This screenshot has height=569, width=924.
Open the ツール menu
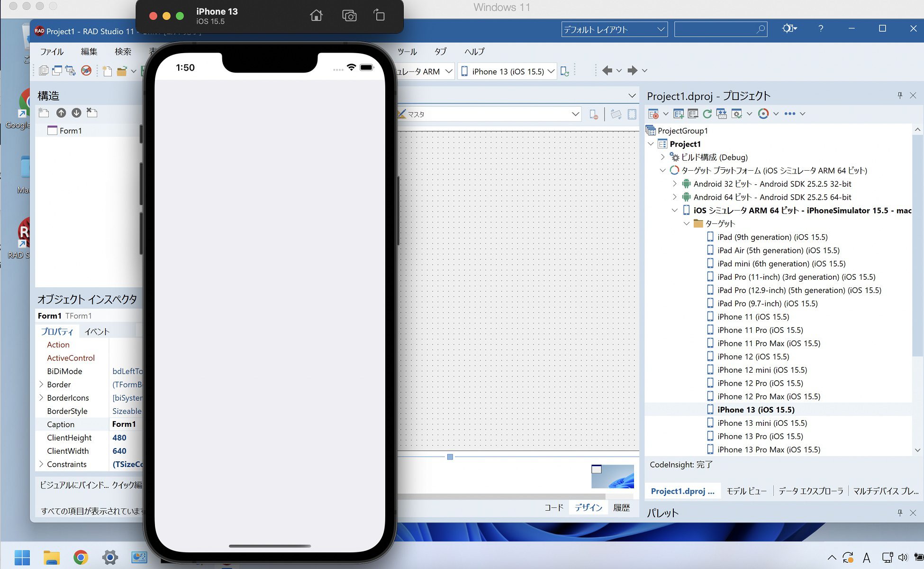[x=407, y=52]
